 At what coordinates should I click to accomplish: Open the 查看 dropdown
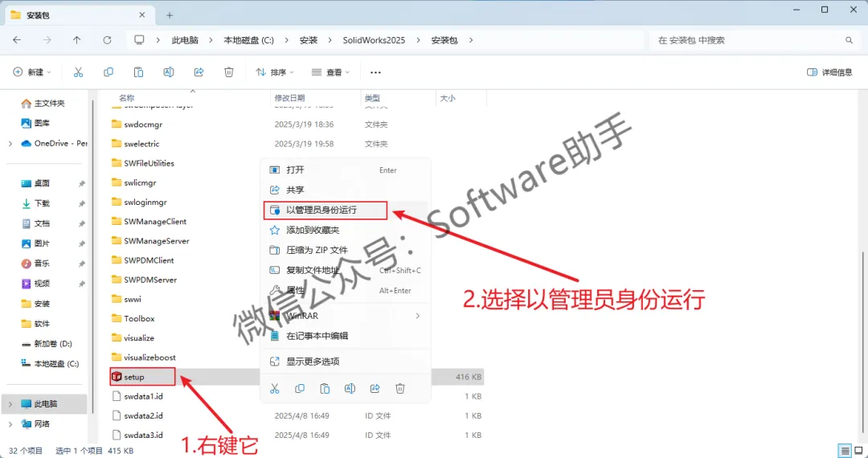330,72
